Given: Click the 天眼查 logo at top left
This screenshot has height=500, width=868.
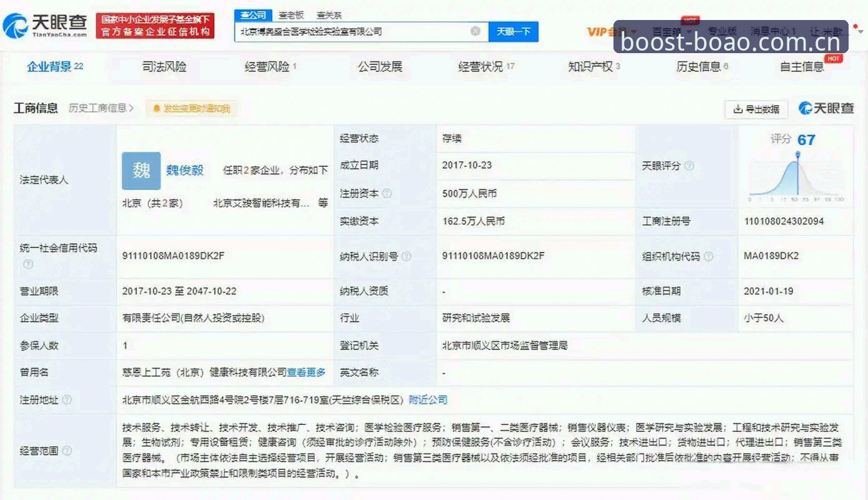Looking at the screenshot, I should click(x=45, y=26).
